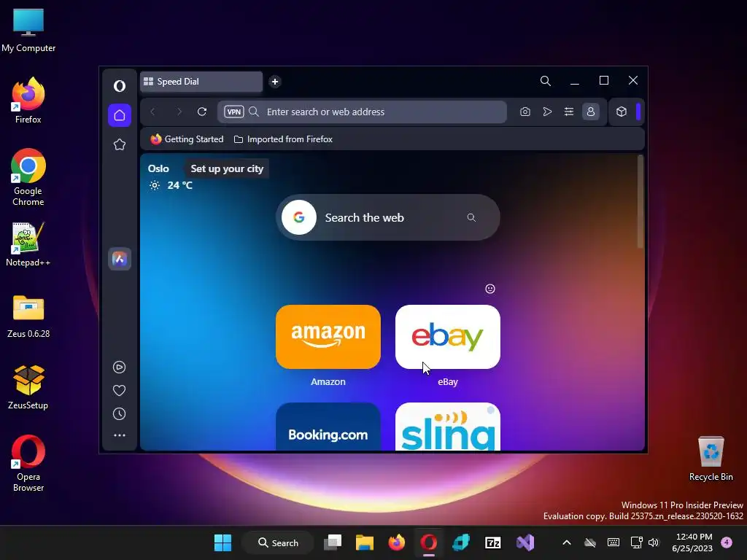Open the Windows Start menu
747x560 pixels.
tap(222, 542)
